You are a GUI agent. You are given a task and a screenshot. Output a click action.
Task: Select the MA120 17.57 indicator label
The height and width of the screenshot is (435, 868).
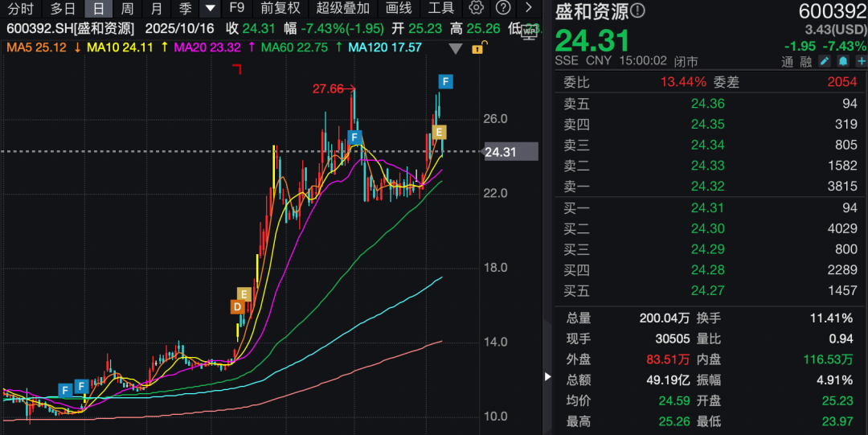tap(385, 47)
